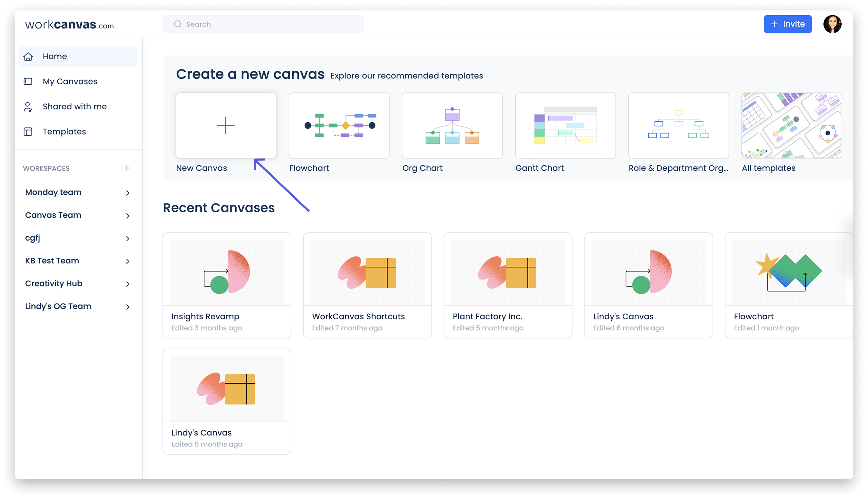Viewport: 868px width, 497px height.
Task: Select the Gantt Chart template icon
Action: coord(565,125)
